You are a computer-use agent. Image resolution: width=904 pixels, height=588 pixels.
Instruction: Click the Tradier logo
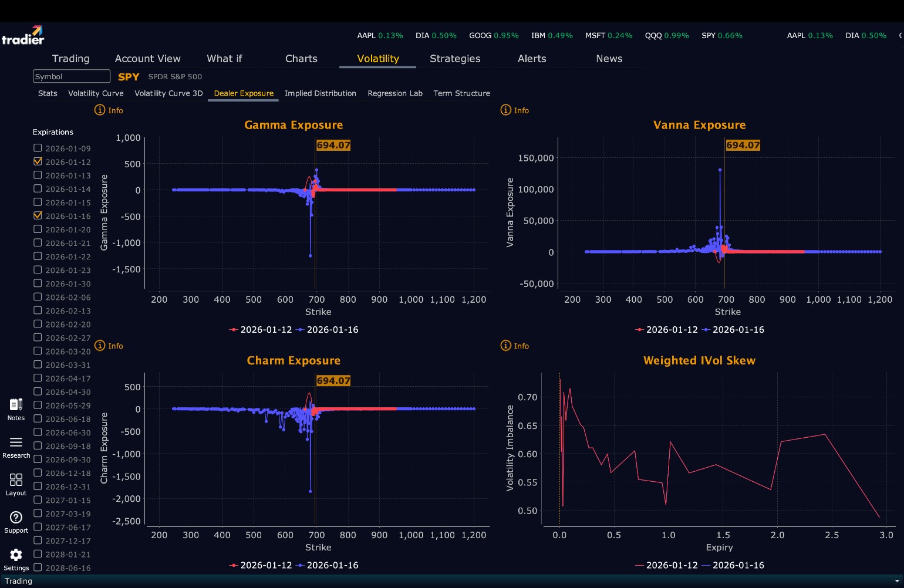tap(23, 35)
